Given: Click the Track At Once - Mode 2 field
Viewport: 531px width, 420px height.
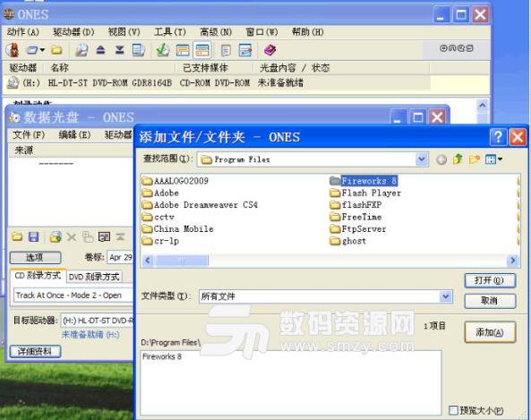Looking at the screenshot, I should [x=73, y=296].
